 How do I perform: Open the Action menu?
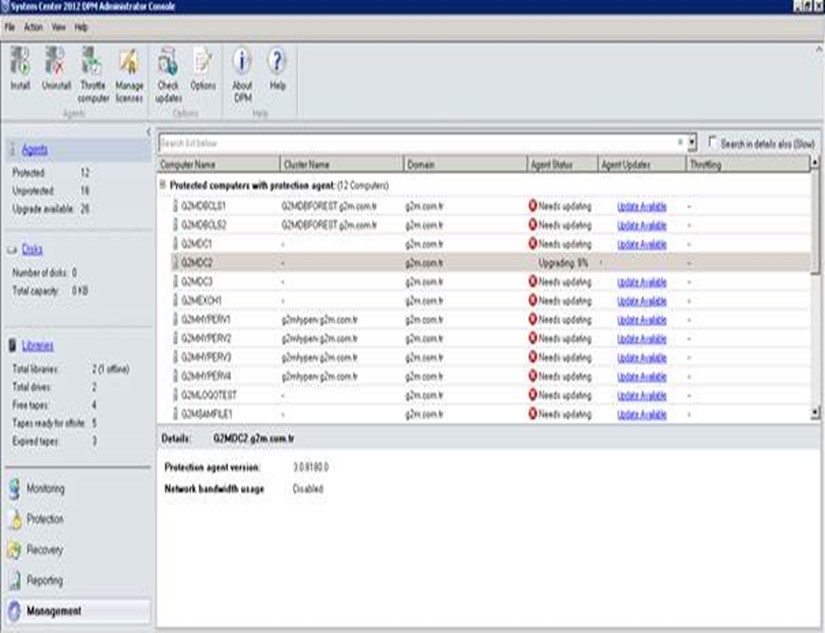33,27
